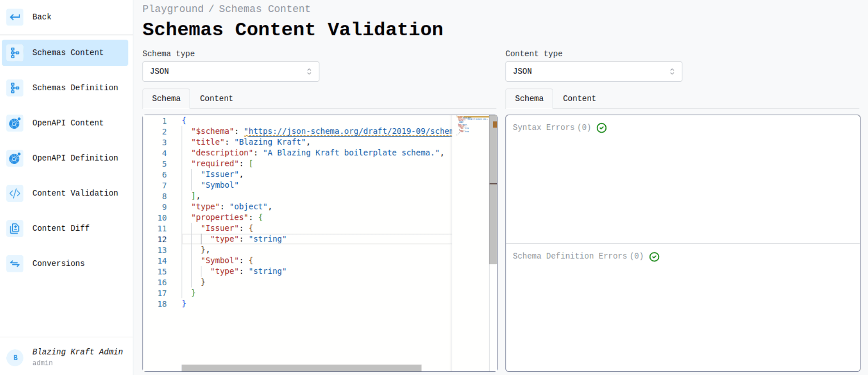Click the Back arrow icon
This screenshot has width=868, height=375.
click(x=15, y=17)
